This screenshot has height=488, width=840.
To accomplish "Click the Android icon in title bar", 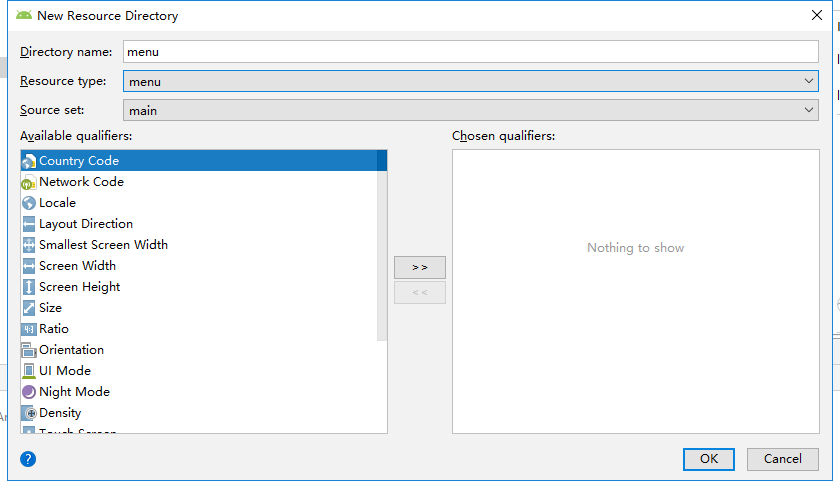I will coord(24,16).
